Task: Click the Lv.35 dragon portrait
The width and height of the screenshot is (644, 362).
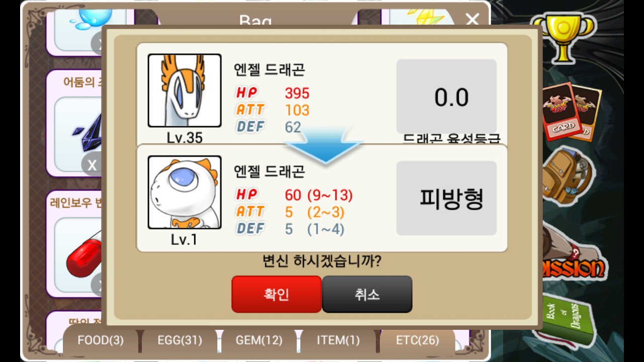Action: pyautogui.click(x=185, y=90)
